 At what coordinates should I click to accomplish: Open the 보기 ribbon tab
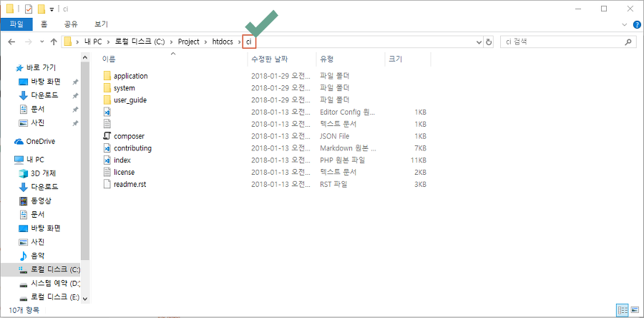(101, 24)
